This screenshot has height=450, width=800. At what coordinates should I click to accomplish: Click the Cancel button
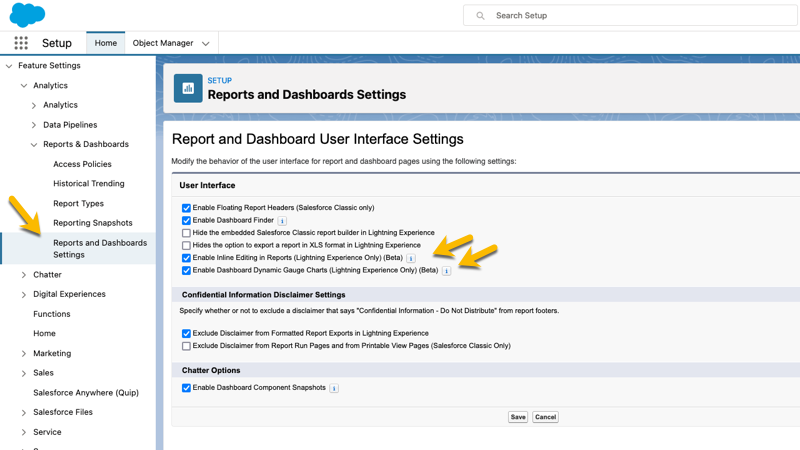(x=545, y=417)
